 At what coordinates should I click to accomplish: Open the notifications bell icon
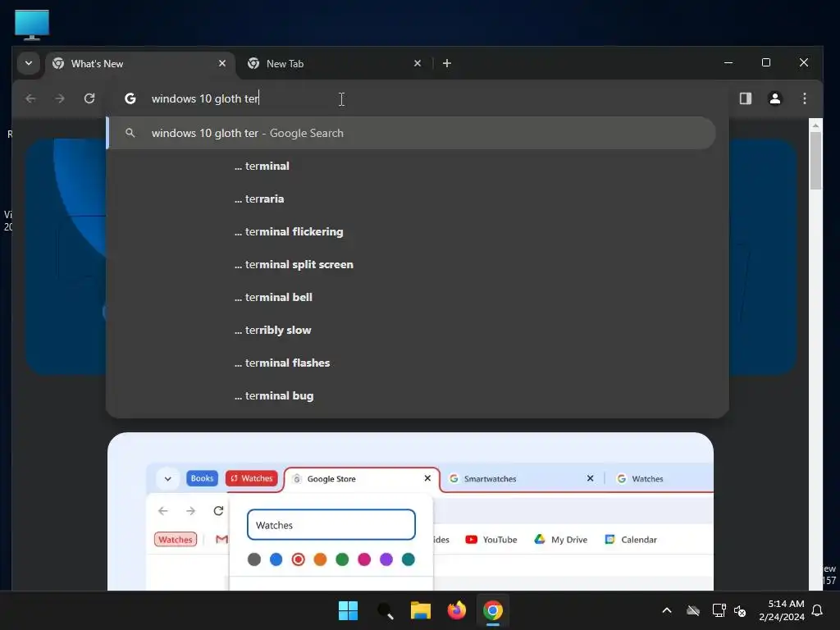coord(818,610)
